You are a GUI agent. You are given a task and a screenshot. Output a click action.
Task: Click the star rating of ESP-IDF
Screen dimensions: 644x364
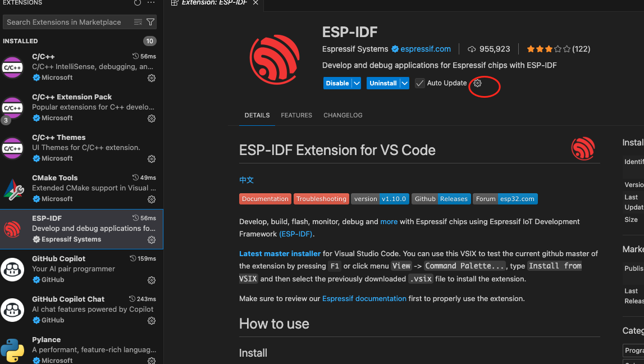549,49
